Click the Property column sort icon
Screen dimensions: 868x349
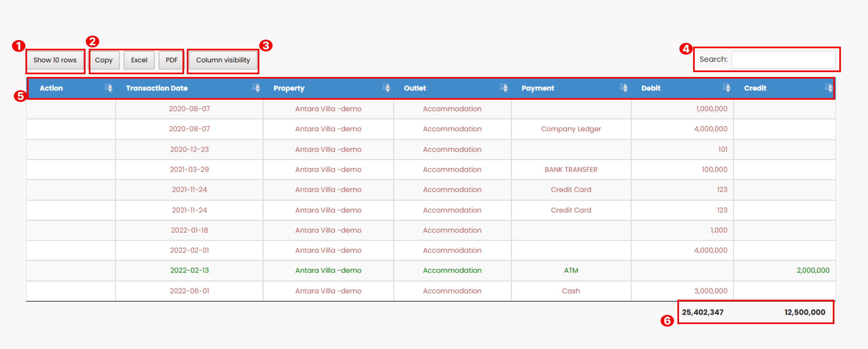point(387,88)
